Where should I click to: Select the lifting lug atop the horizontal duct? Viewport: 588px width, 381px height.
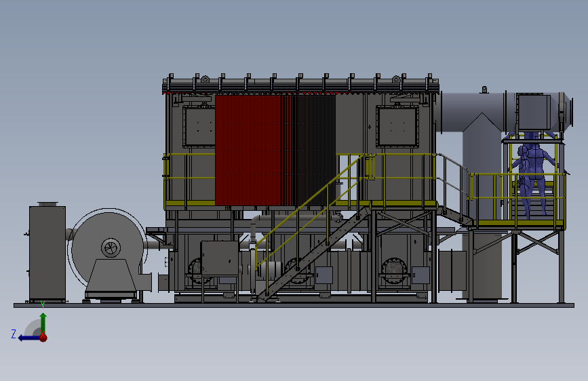[484, 89]
